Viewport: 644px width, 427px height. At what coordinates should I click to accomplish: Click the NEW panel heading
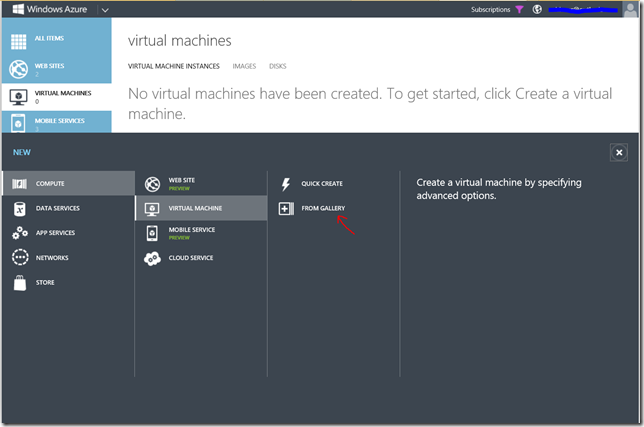coord(22,152)
